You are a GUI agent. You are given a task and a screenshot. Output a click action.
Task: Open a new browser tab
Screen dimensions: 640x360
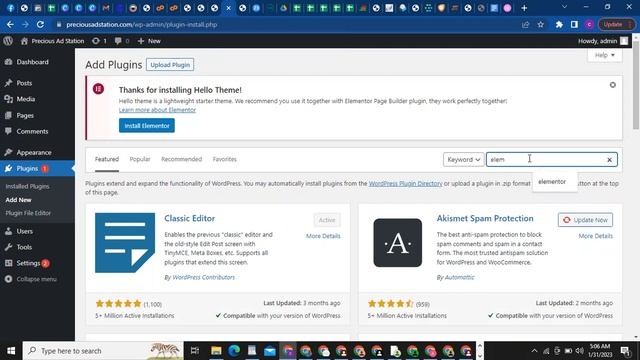click(x=524, y=8)
